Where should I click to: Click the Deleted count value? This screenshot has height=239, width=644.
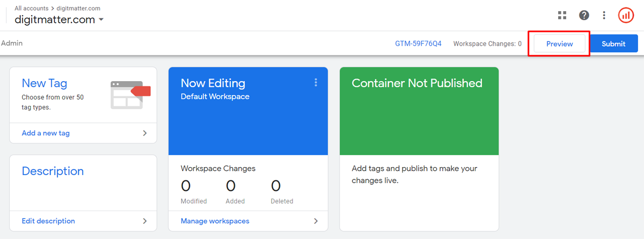tap(276, 186)
